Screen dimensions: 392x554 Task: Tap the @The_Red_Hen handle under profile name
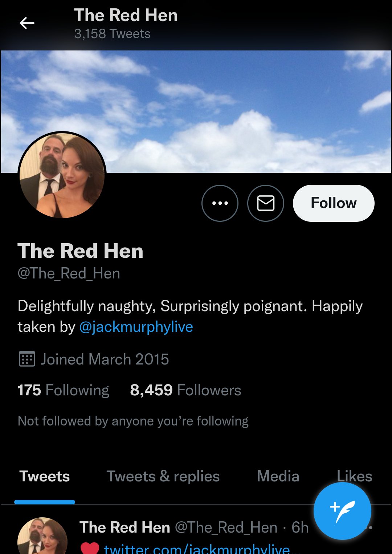(x=69, y=273)
